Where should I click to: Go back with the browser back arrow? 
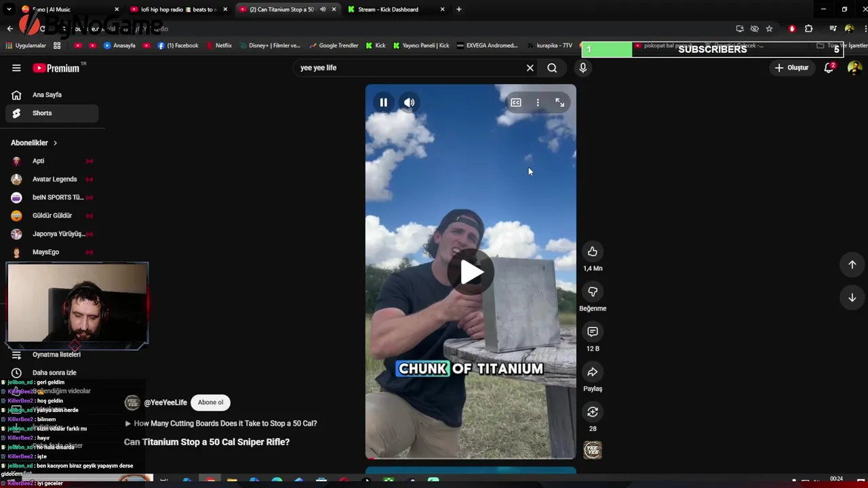pyautogui.click(x=9, y=28)
